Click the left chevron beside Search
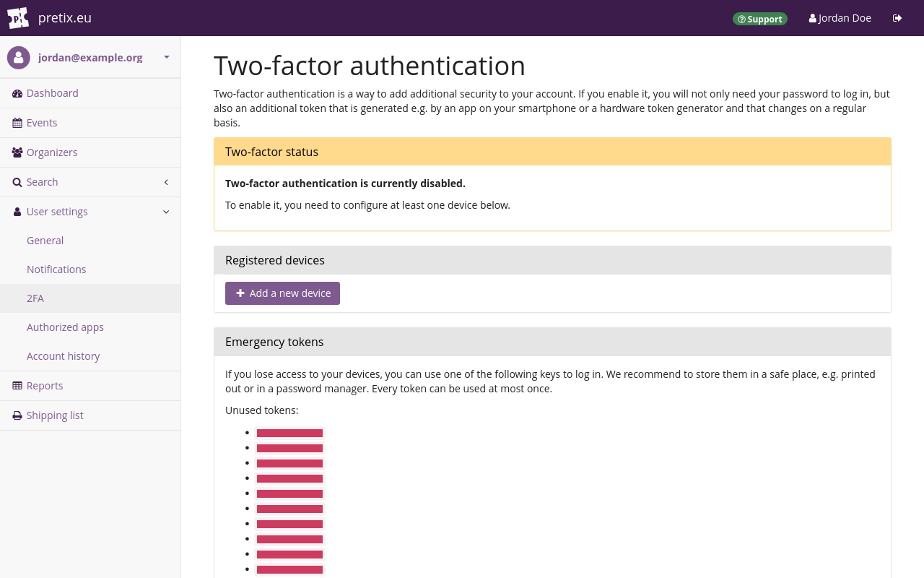 [165, 182]
